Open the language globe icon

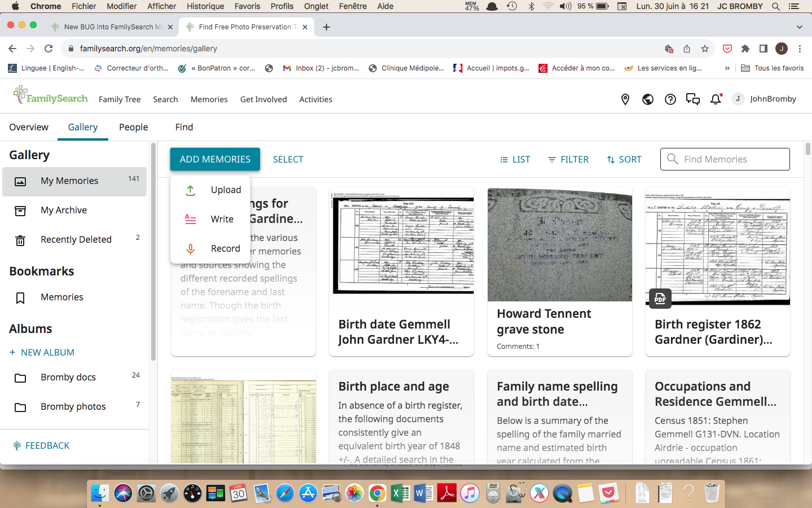(x=648, y=99)
